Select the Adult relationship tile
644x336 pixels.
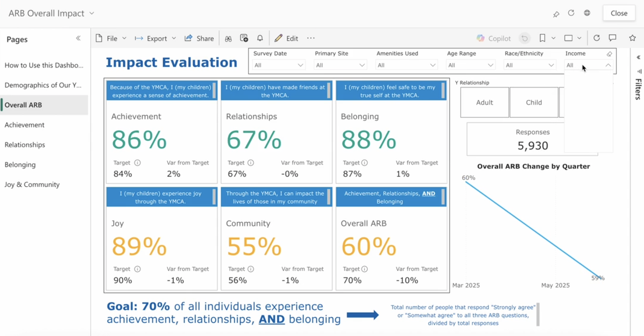click(484, 103)
